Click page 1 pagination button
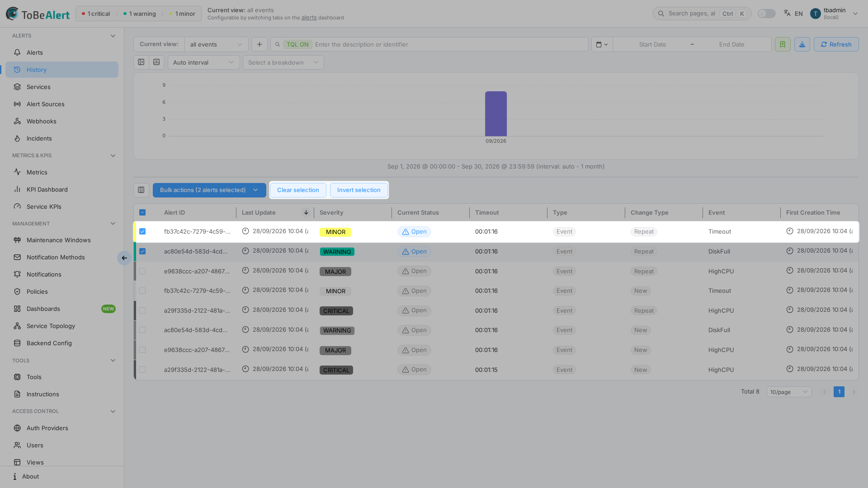 click(839, 392)
